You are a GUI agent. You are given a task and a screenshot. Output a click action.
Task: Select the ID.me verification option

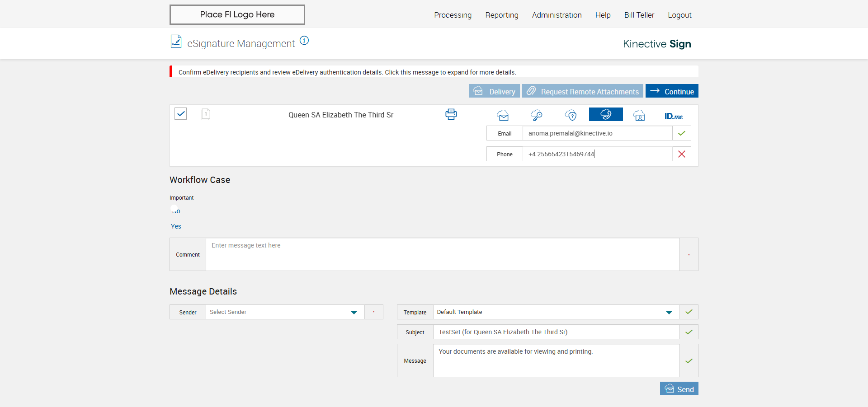click(673, 116)
